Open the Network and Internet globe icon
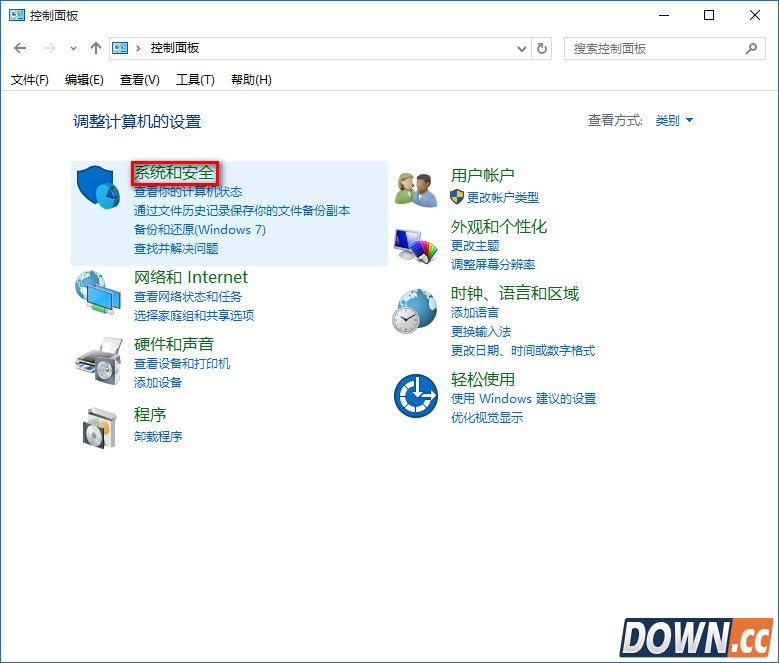 point(98,292)
